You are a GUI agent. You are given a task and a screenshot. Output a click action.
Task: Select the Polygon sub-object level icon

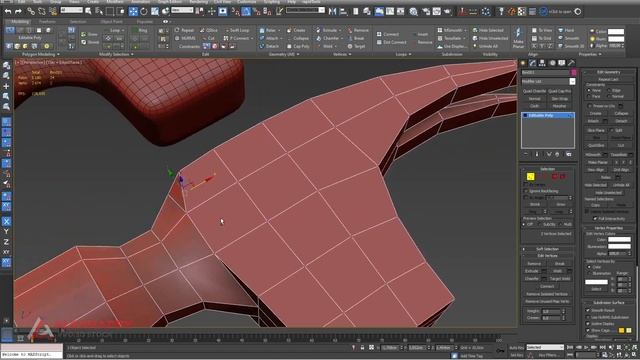(555, 176)
